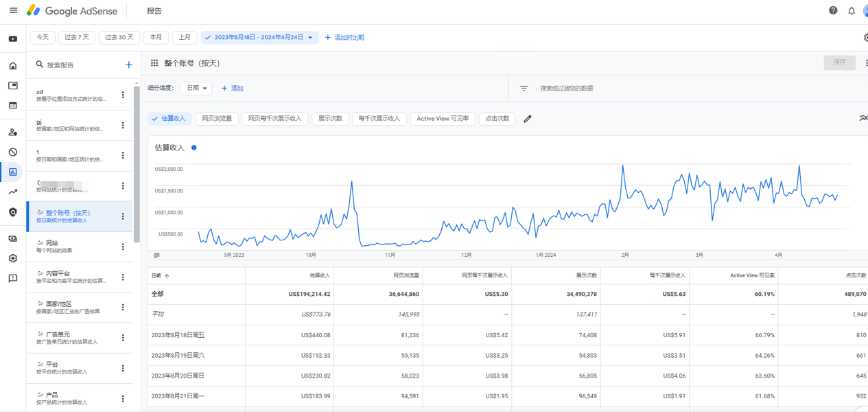Open more options for 产品 report
868x412 pixels.
[123, 398]
